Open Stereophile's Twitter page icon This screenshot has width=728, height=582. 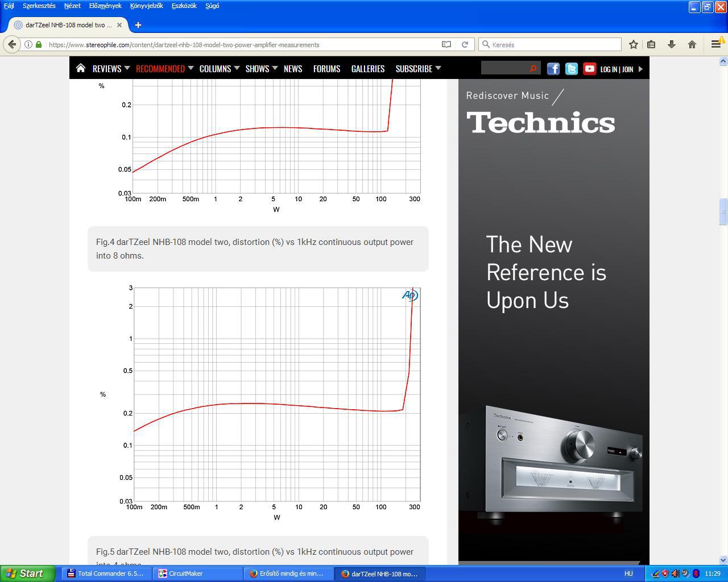[x=572, y=69]
